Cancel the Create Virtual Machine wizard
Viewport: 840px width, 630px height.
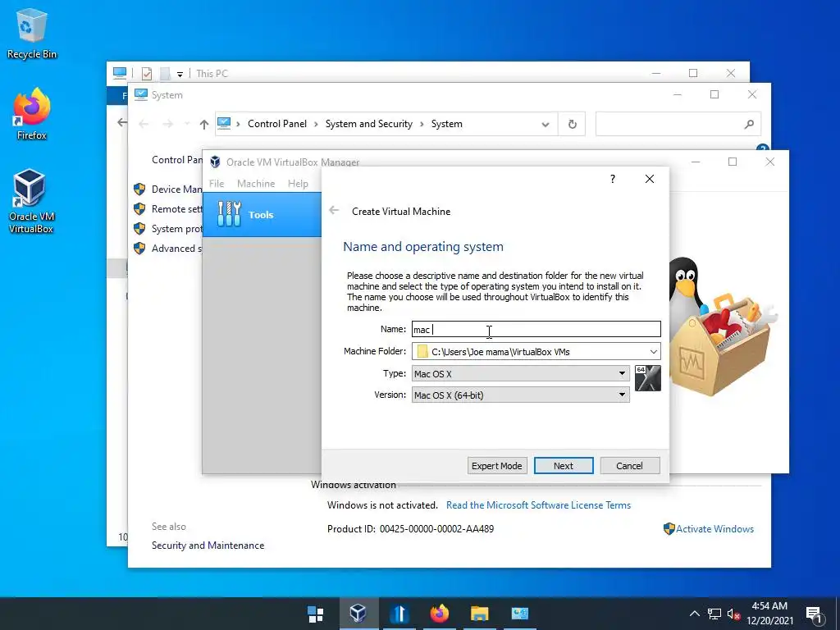[629, 466]
